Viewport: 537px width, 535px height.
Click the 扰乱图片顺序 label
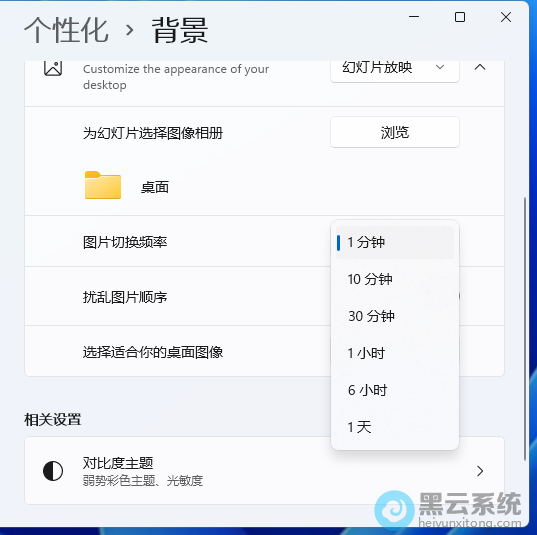point(125,297)
